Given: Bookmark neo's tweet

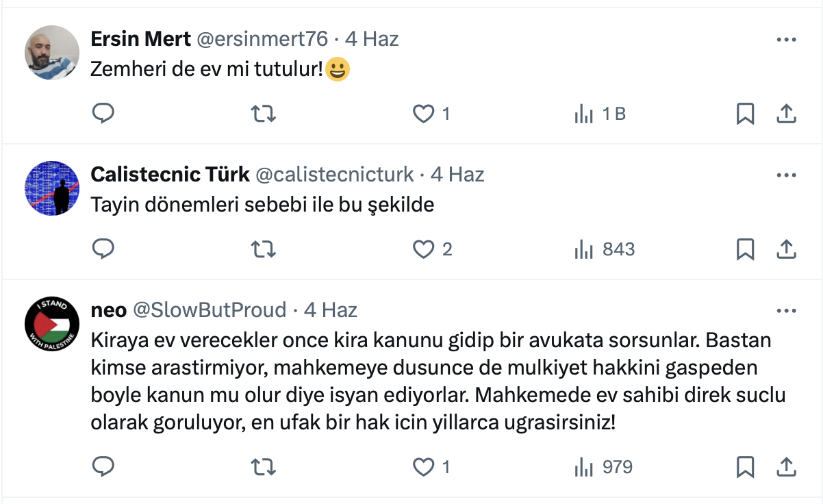Looking at the screenshot, I should [x=745, y=467].
